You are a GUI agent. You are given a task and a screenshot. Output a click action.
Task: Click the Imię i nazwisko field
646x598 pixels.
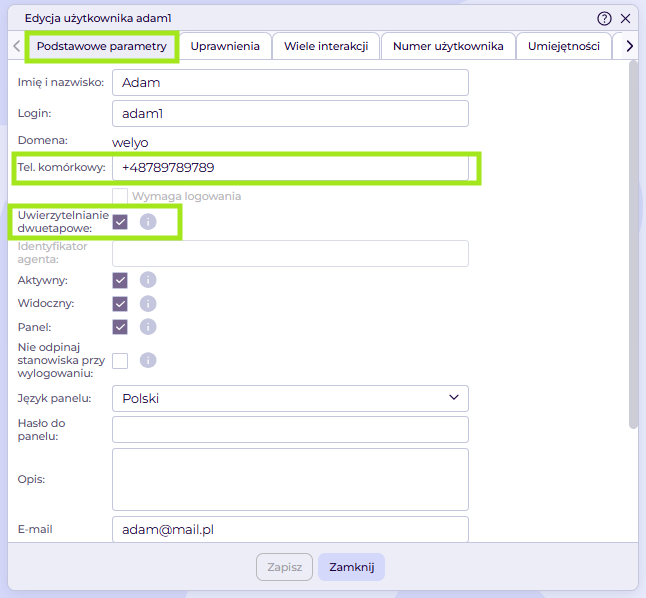click(x=290, y=82)
